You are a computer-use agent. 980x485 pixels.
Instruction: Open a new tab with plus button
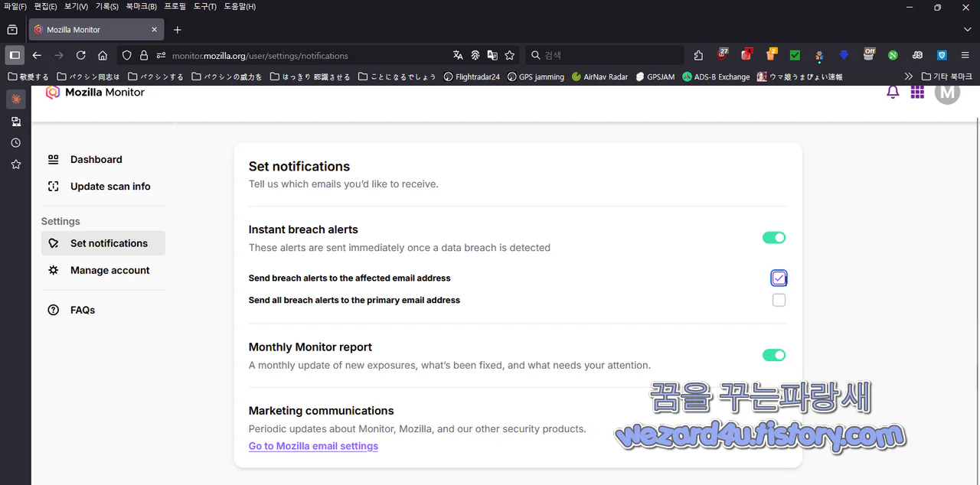[178, 30]
